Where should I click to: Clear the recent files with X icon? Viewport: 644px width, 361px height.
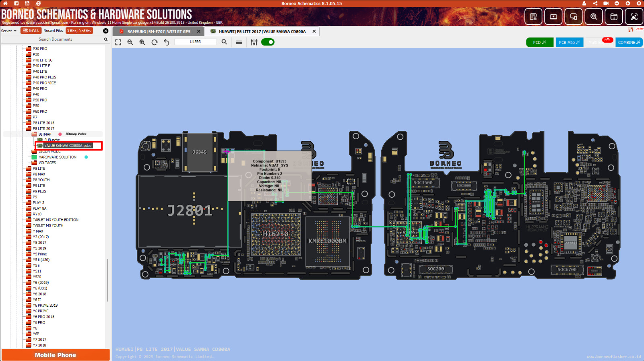click(x=105, y=31)
